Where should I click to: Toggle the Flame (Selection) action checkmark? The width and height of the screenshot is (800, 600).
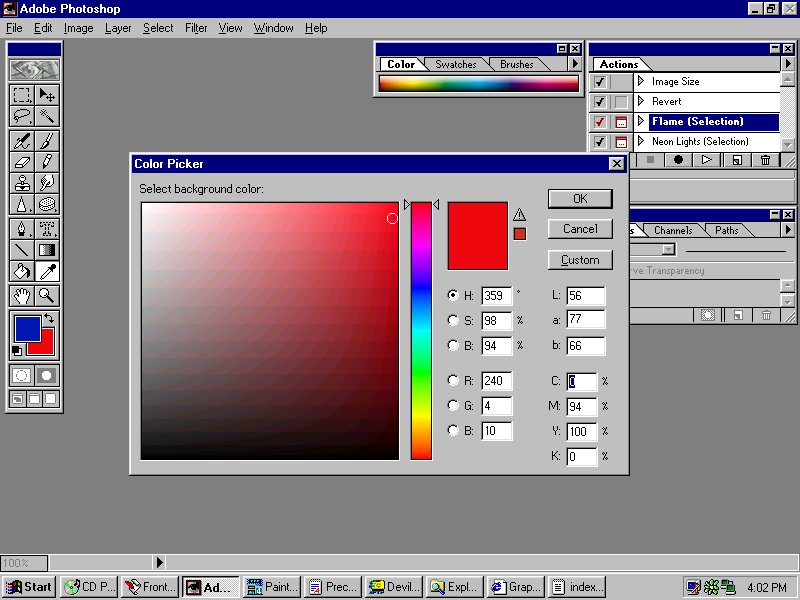click(600, 121)
